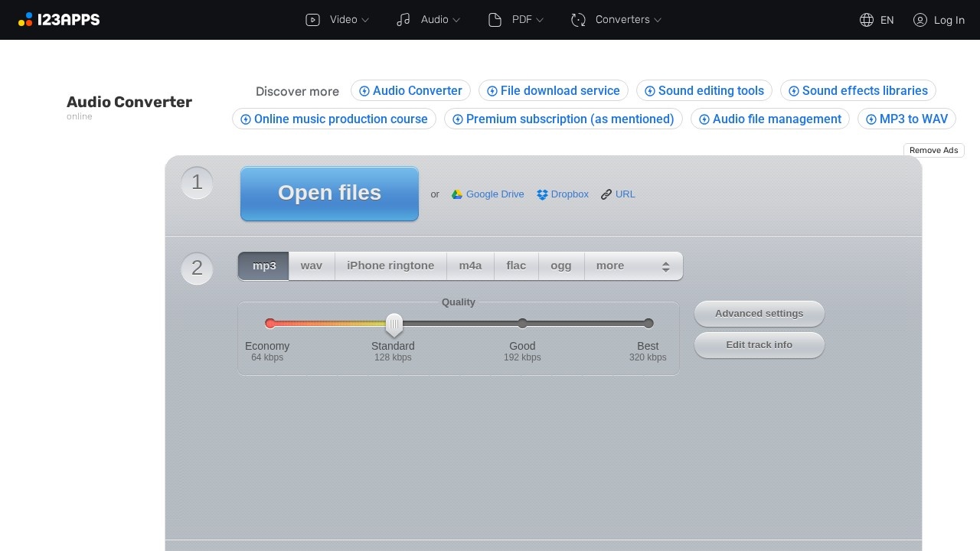Viewport: 980px width, 551px height.
Task: Open a file from Dropbox
Action: [x=562, y=194]
